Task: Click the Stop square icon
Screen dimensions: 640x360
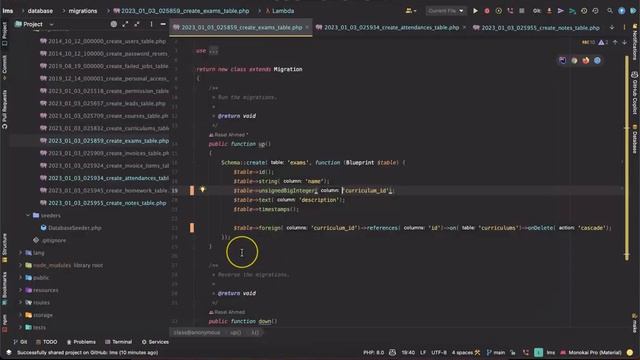Action: [x=522, y=11]
